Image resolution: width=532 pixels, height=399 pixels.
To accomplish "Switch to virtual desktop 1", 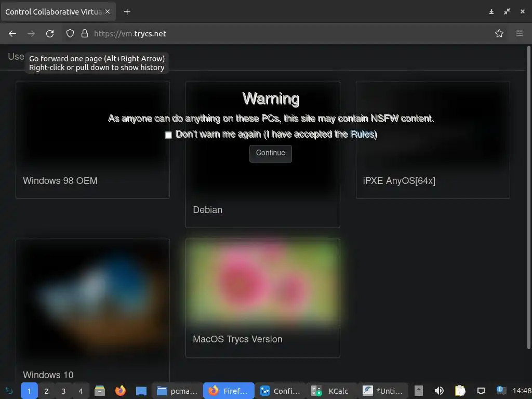I will (x=29, y=391).
